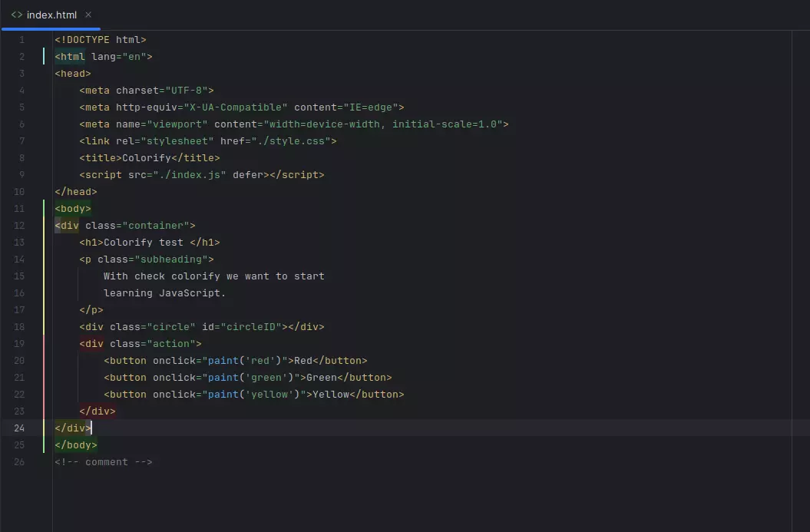The image size is (810, 532).
Task: Select the index.html editor tab
Action: point(51,15)
